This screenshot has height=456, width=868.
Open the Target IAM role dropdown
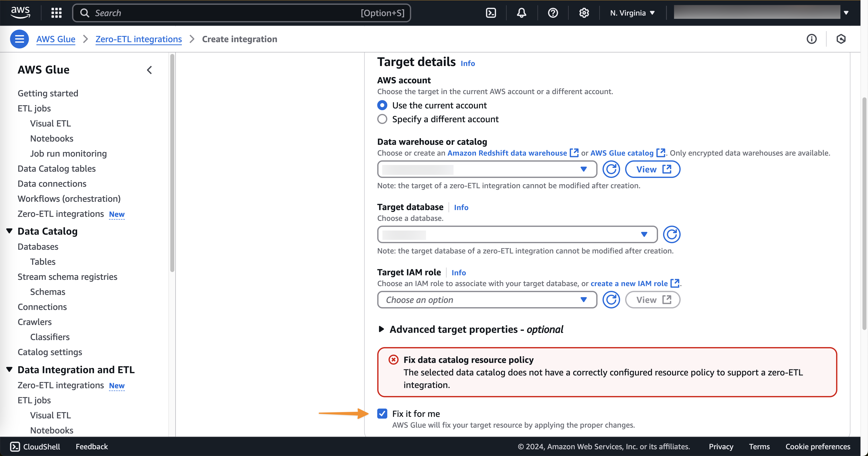pos(486,300)
